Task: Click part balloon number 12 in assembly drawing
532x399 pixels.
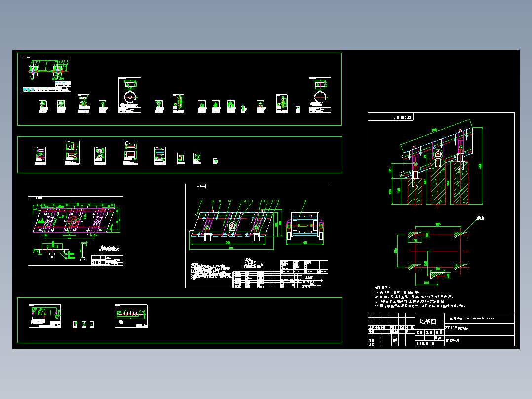Action: (x=229, y=201)
